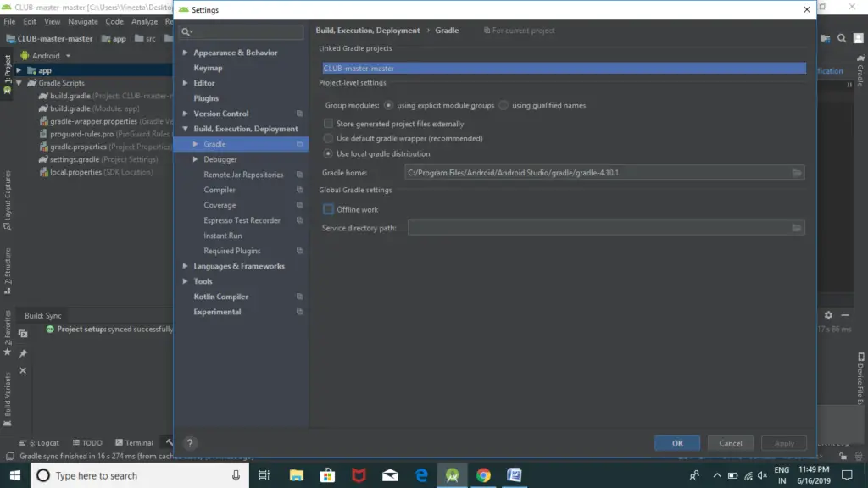Expand the Debugger settings node
The width and height of the screenshot is (868, 488).
196,159
